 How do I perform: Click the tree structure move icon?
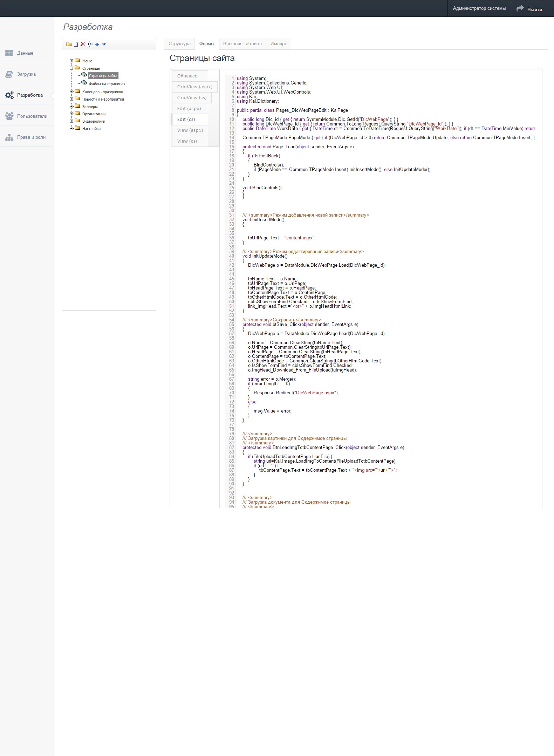(90, 44)
